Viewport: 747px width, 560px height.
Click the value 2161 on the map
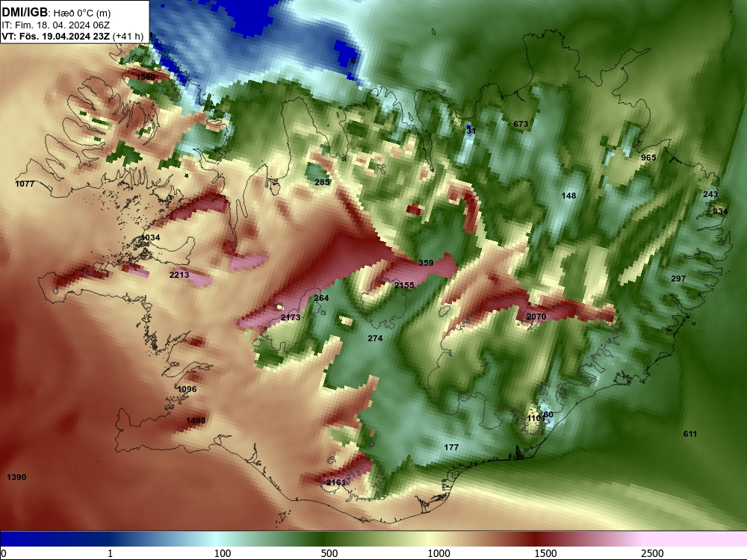[x=336, y=482]
